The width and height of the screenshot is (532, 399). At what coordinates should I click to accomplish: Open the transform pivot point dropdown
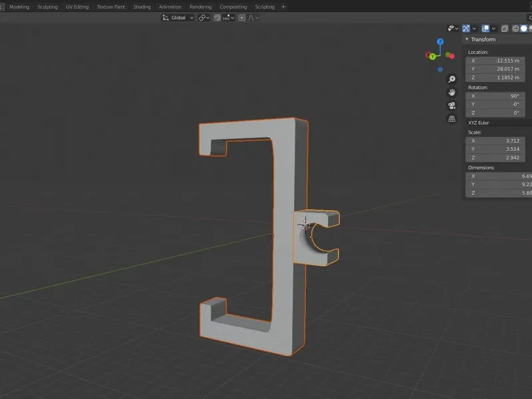point(204,18)
